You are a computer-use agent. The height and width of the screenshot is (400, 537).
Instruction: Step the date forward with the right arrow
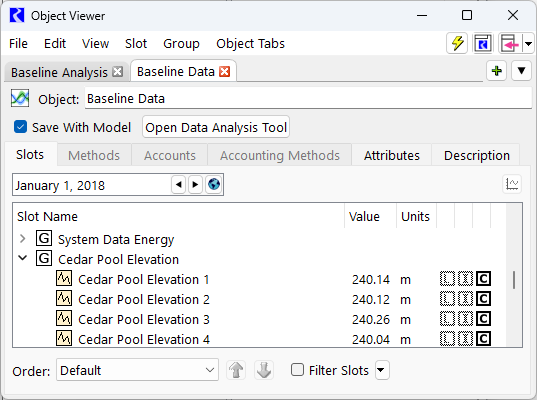tap(195, 185)
